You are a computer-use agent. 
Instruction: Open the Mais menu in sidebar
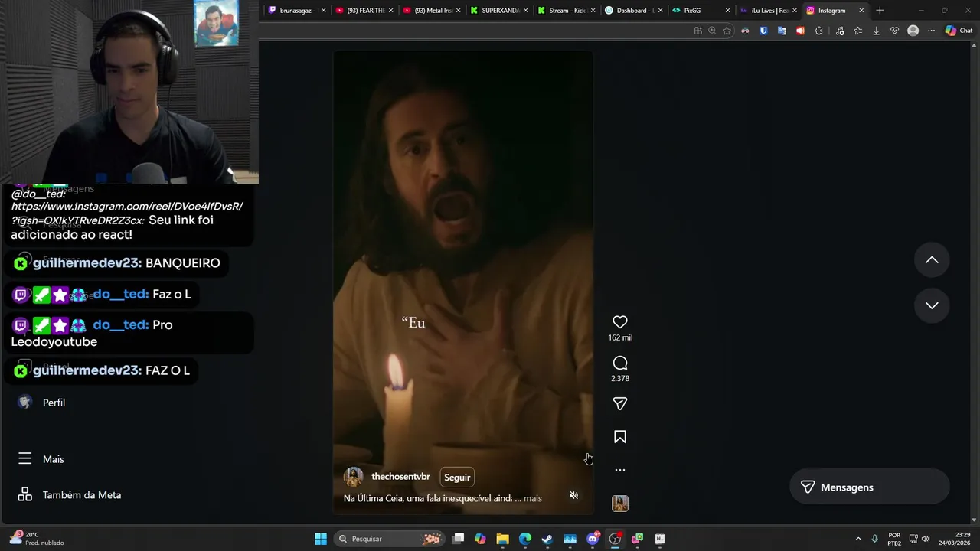pyautogui.click(x=54, y=459)
